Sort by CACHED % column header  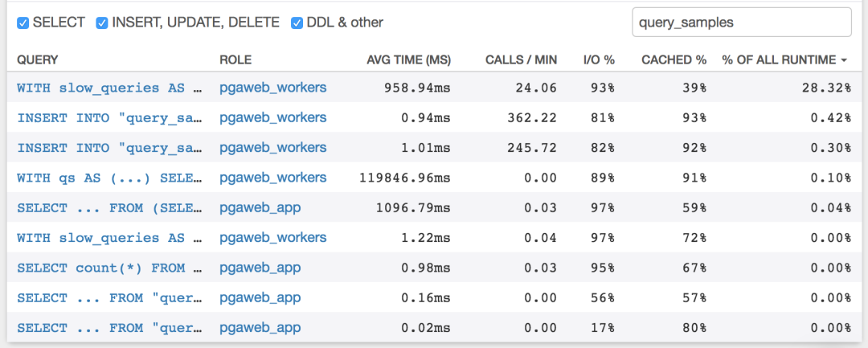click(674, 60)
